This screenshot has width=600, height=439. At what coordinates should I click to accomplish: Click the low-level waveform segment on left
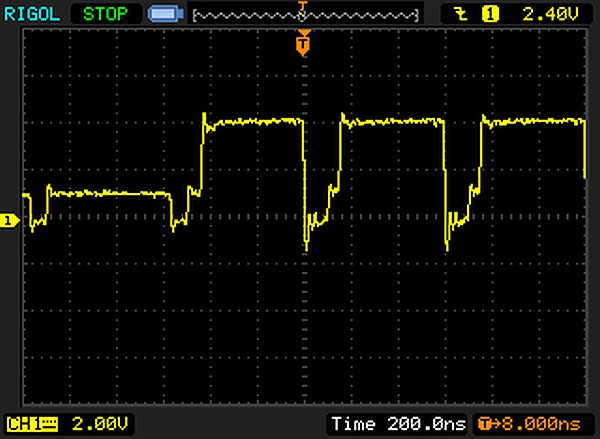(x=108, y=192)
